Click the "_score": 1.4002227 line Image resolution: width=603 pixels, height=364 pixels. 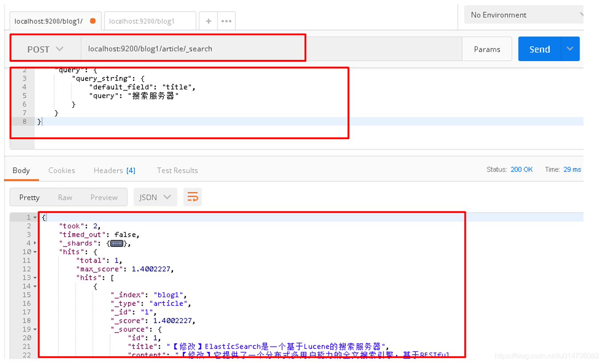(x=153, y=321)
